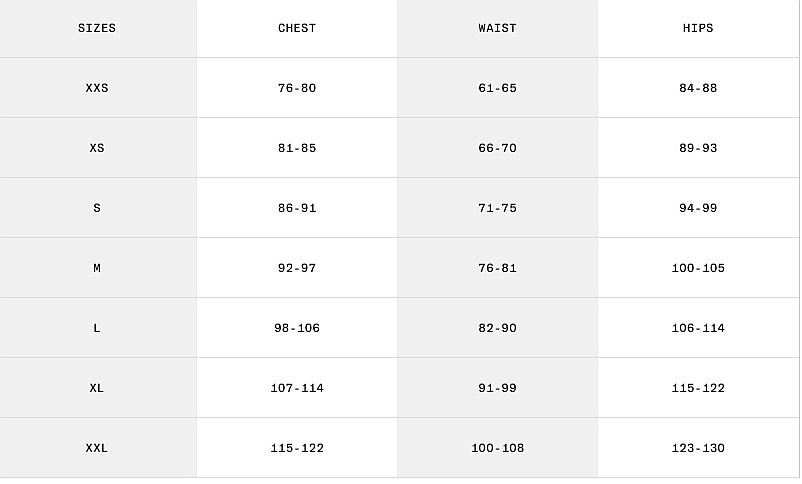Select the S size row label
This screenshot has height=484, width=802.
pos(97,208)
